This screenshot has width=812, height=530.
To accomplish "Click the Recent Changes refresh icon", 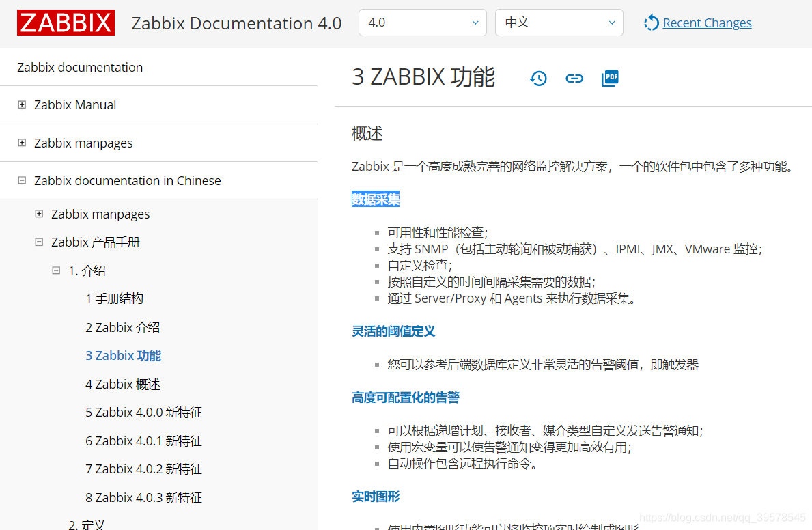I will click(x=652, y=23).
